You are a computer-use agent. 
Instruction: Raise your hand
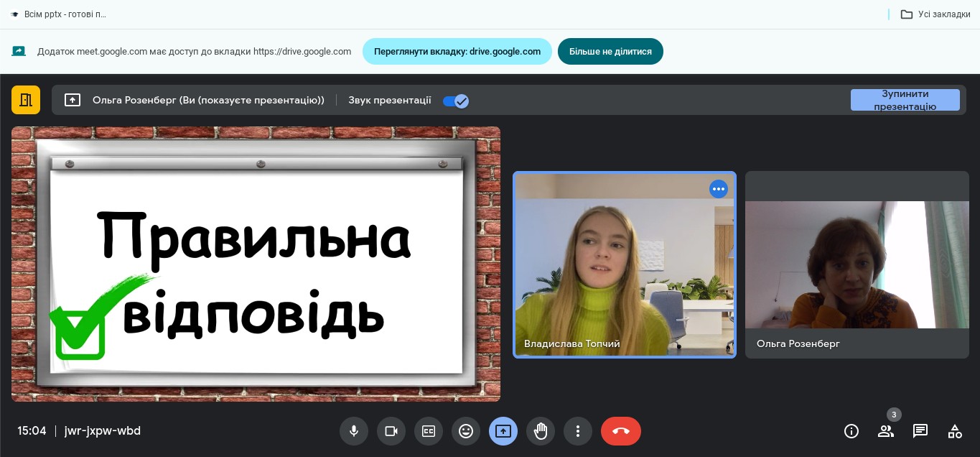tap(541, 431)
